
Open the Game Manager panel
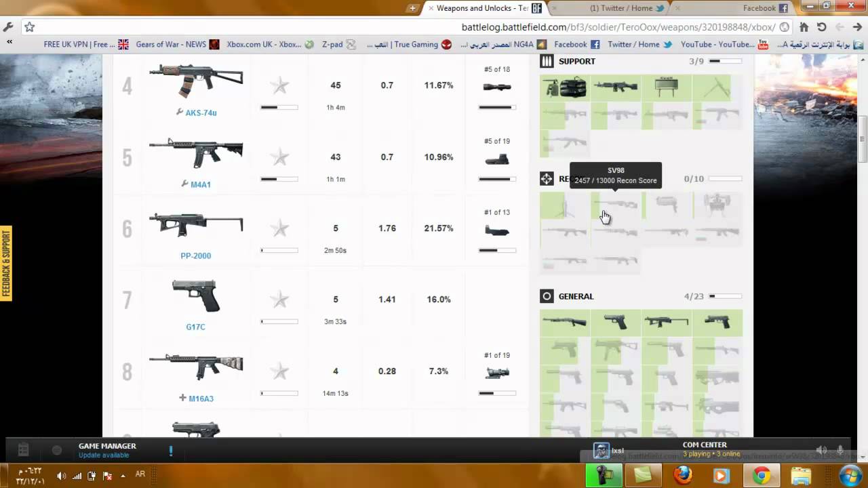(x=107, y=450)
